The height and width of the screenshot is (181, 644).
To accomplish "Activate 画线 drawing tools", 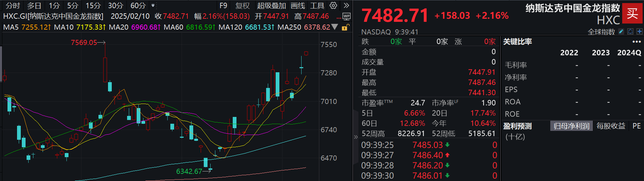I will click(x=298, y=5).
